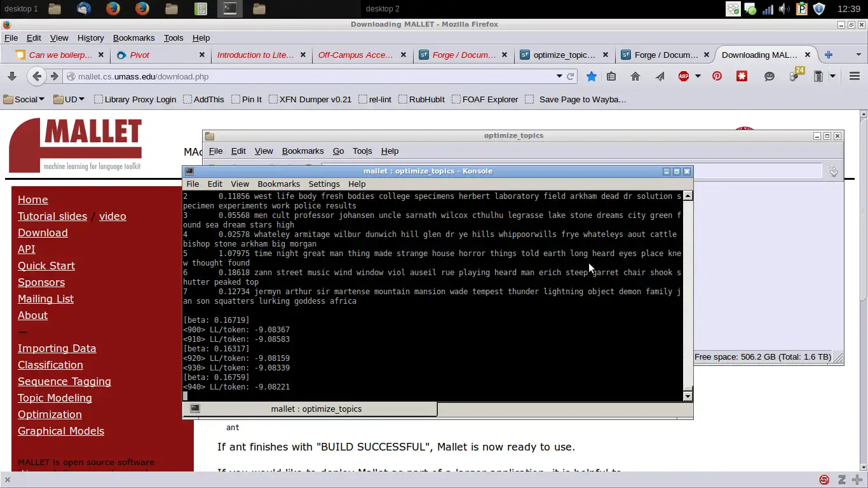Click the blue shield tray icon
Viewport: 868px width, 488px height.
pos(819,9)
